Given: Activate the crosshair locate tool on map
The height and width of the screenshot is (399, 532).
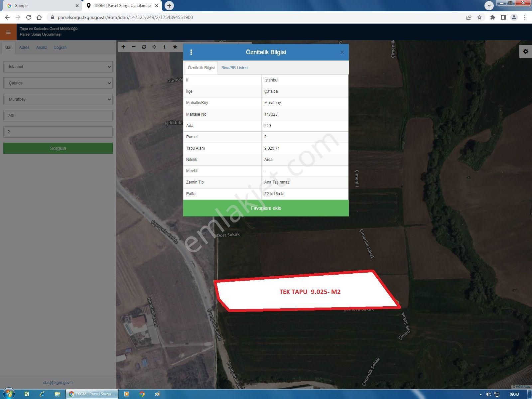Looking at the screenshot, I should coord(154,47).
